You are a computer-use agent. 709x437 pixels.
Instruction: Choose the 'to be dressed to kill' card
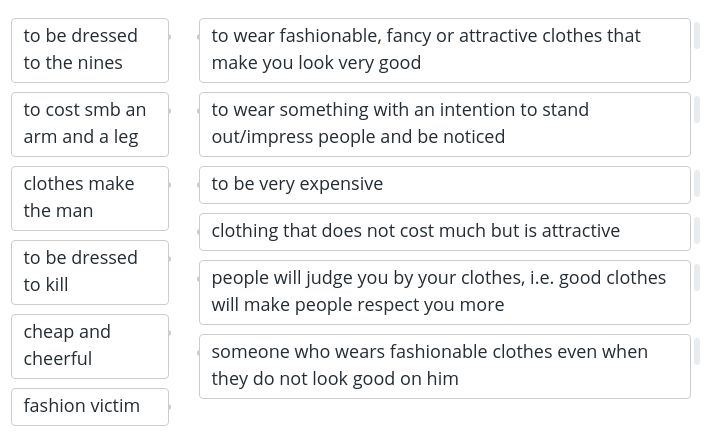[x=90, y=272]
